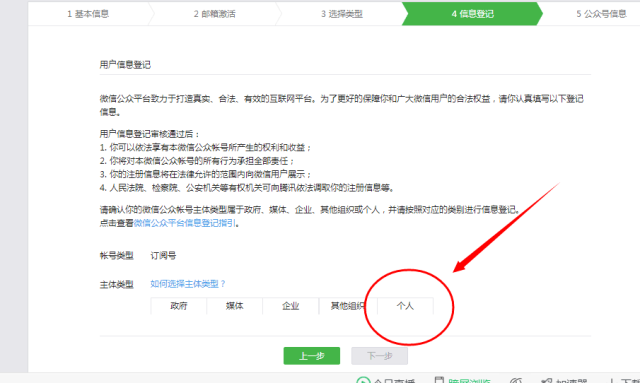The height and width of the screenshot is (383, 640).
Task: Click the 今日直播 play icon in the browser status bar
Action: (x=363, y=380)
